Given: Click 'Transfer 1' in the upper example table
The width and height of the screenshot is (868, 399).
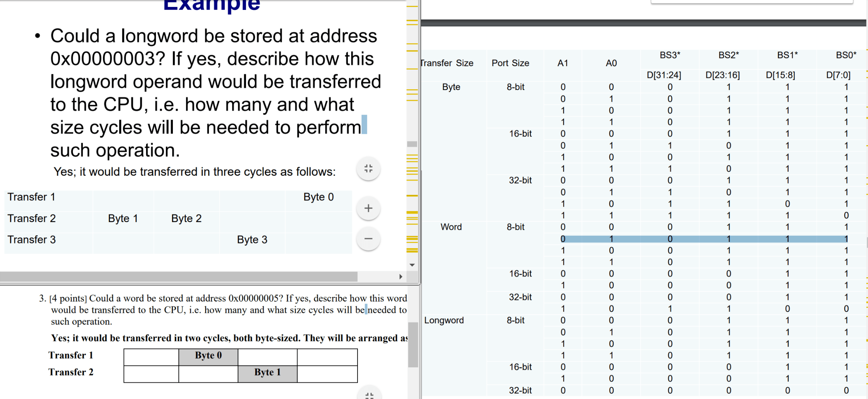Looking at the screenshot, I should [32, 197].
